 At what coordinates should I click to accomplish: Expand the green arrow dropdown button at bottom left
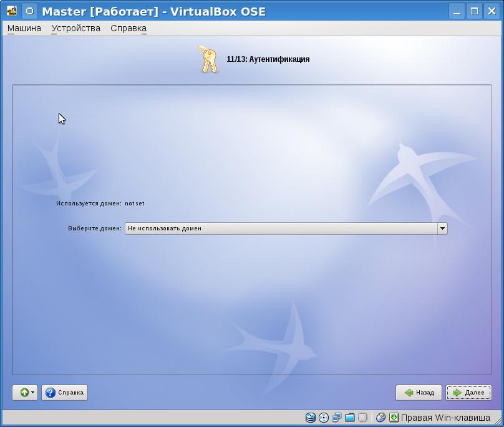(25, 393)
